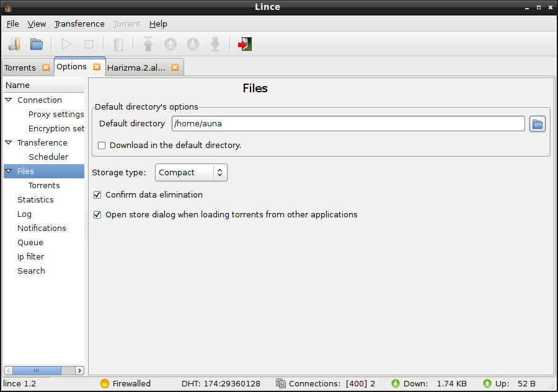Switch to the Torrents tab
558x392 pixels.
[20, 68]
